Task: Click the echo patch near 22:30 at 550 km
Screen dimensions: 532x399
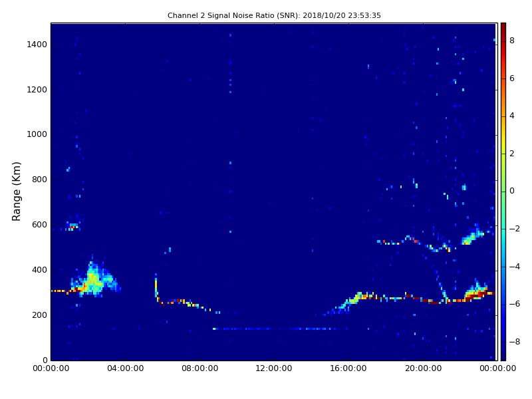Action: pos(472,236)
